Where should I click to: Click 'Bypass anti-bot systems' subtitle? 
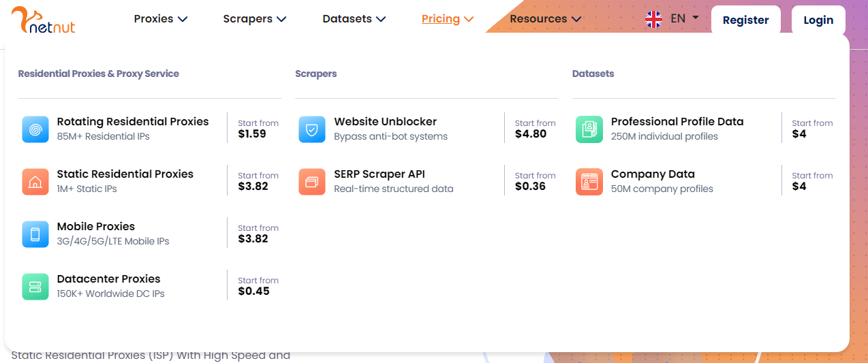[x=391, y=136]
